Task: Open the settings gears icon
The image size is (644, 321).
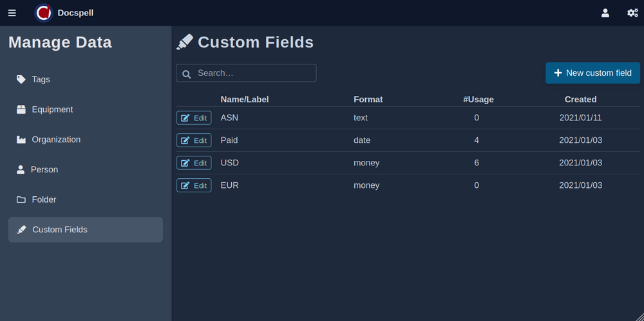Action: (x=632, y=13)
